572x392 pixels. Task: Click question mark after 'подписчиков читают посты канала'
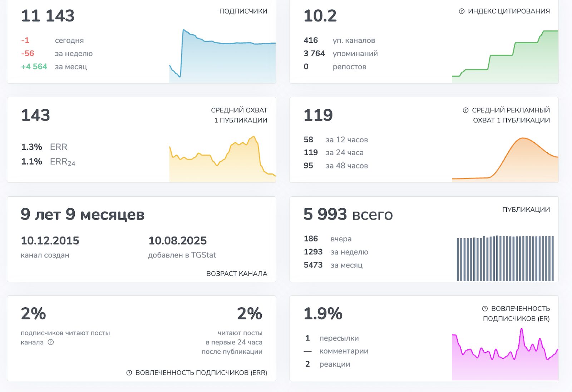click(51, 342)
